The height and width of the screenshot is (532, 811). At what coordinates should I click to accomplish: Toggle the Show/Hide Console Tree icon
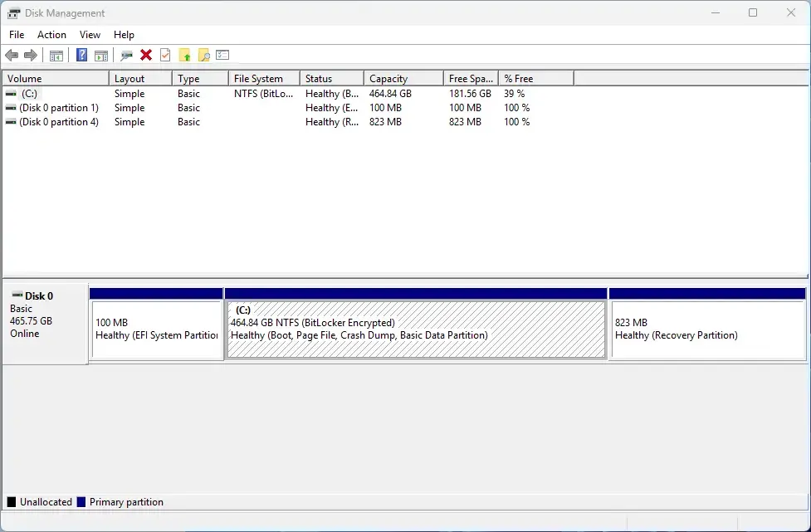click(x=56, y=56)
